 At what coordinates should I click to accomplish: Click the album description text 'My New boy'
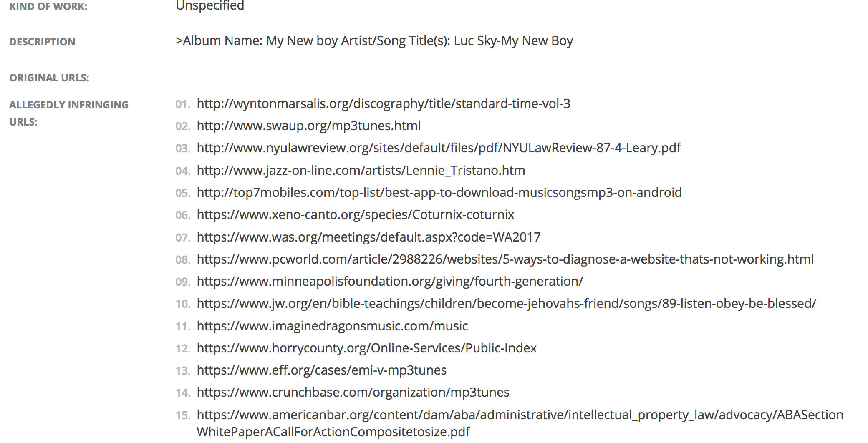[302, 40]
